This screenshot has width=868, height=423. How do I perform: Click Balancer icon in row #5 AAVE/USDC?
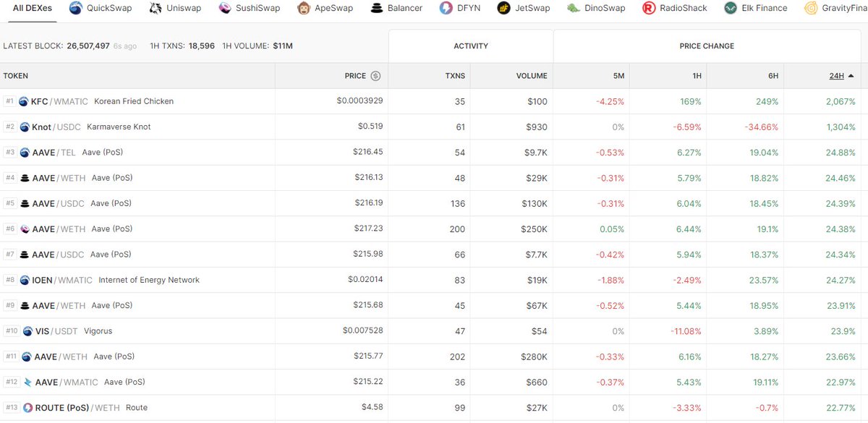pyautogui.click(x=25, y=204)
